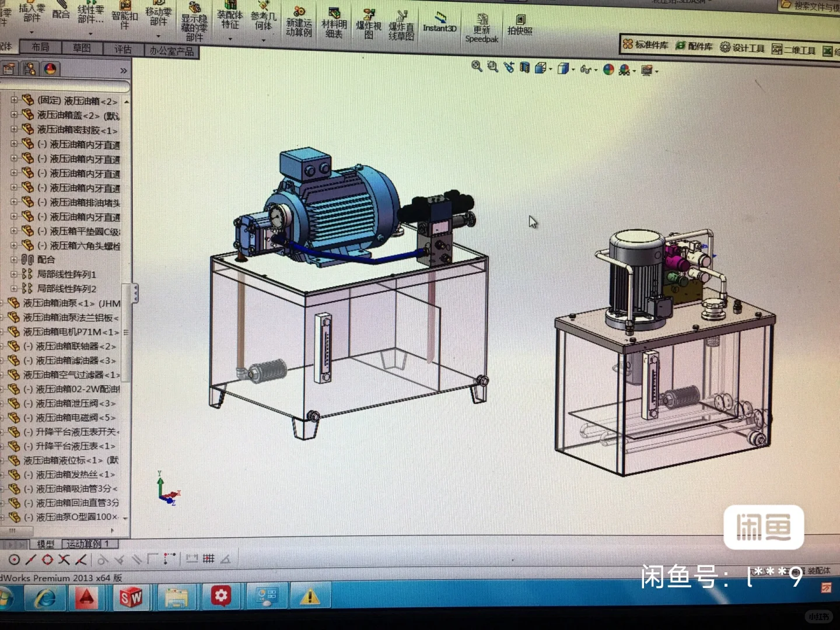
Task: Expand the 局部线性阵列2 pattern node
Action: click(14, 289)
